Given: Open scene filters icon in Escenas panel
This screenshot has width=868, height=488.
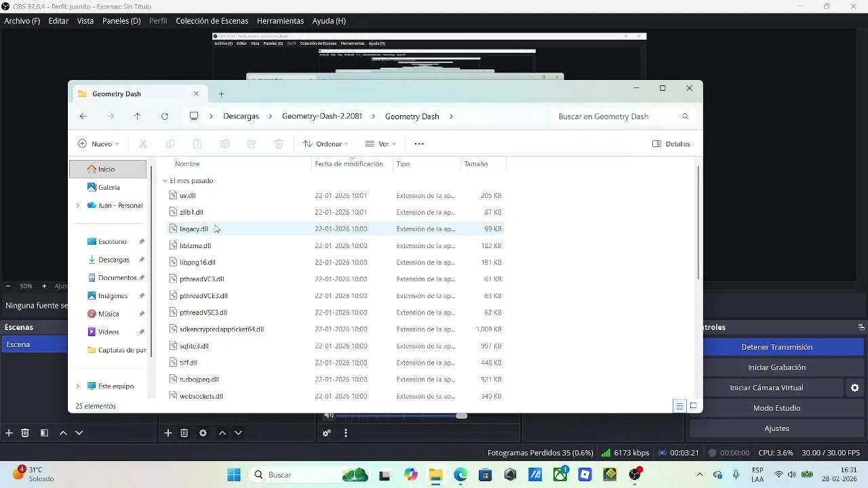Looking at the screenshot, I should pos(44,433).
